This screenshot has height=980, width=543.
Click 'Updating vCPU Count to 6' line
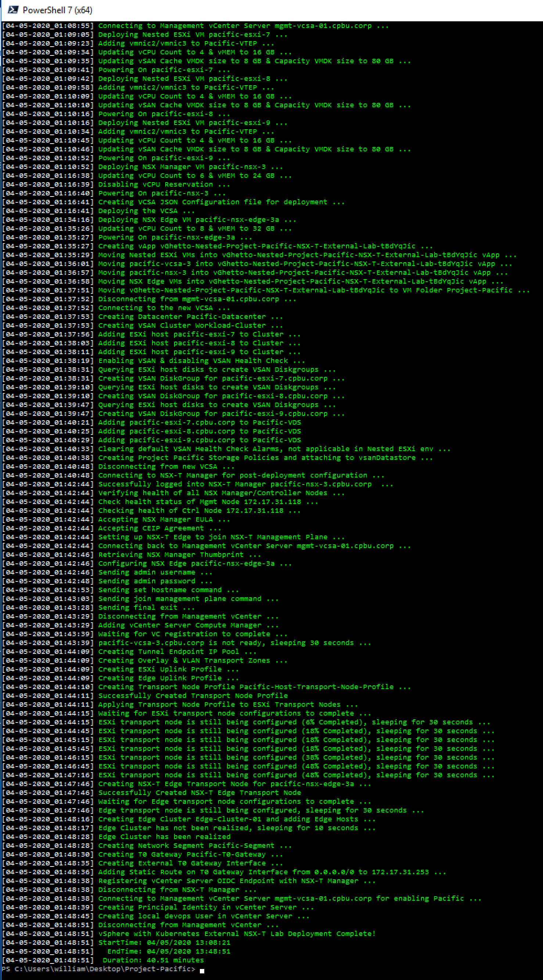(147, 176)
